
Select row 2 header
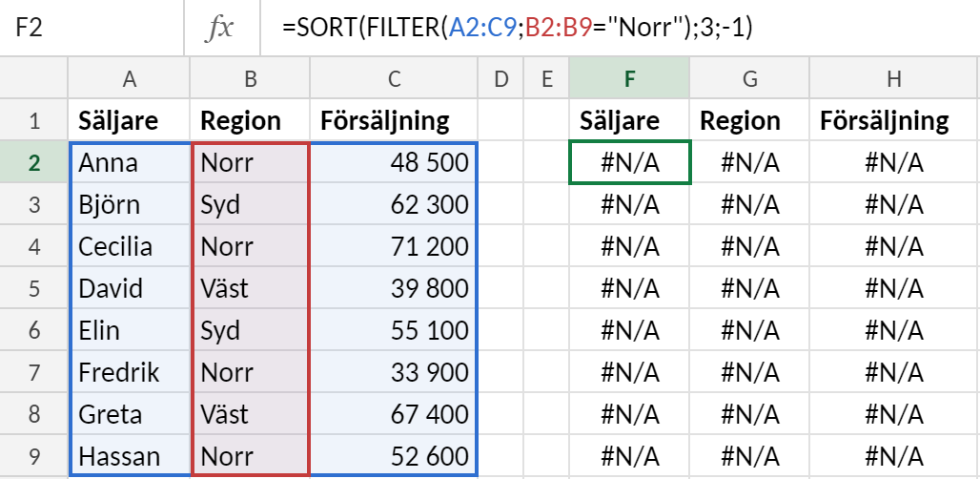coord(33,162)
